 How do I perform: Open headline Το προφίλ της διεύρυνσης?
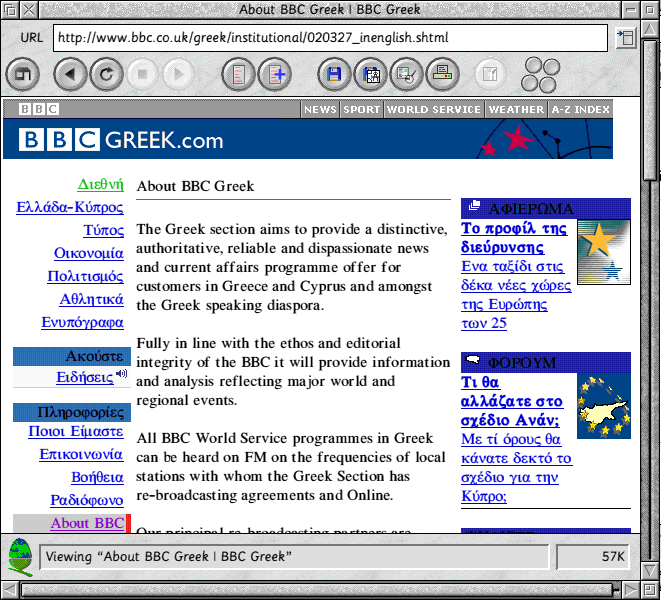coord(514,238)
